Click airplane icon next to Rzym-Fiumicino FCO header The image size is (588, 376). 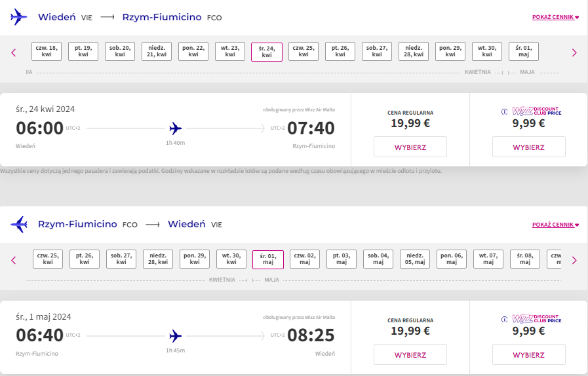coord(19,225)
